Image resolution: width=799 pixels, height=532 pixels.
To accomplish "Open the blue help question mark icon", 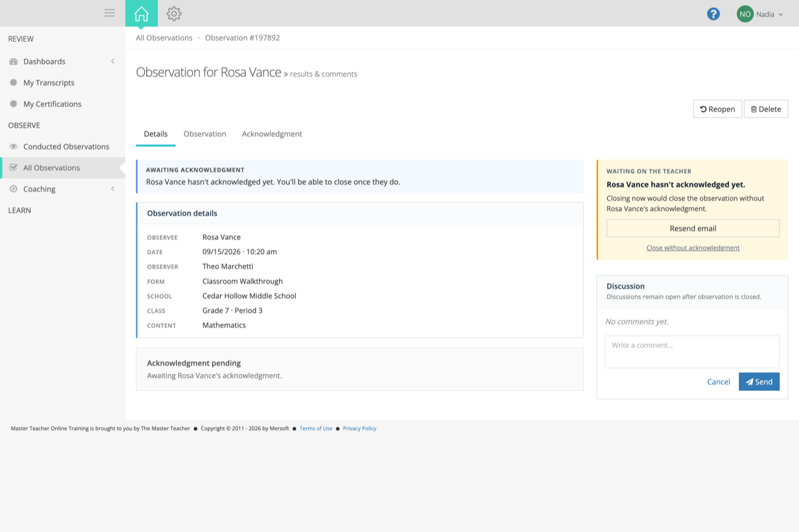I will click(713, 14).
